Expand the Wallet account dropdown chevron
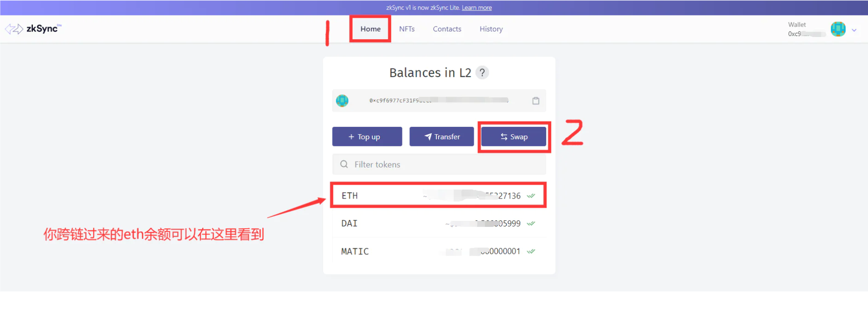Image resolution: width=868 pixels, height=335 pixels. (854, 30)
